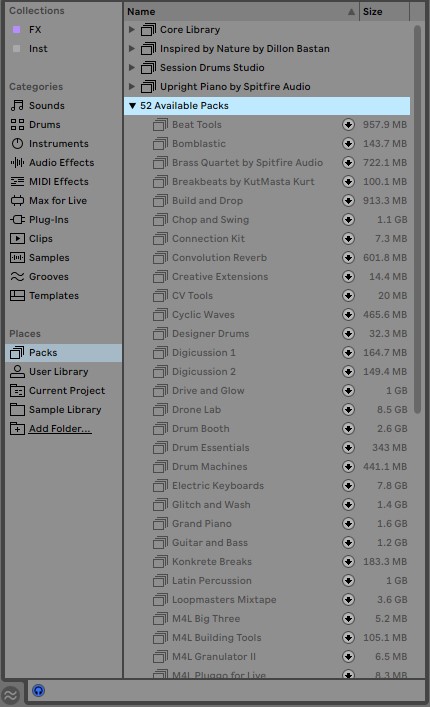Viewport: 430px width, 707px height.
Task: Download the Cyclic Waves pack
Action: (348, 315)
